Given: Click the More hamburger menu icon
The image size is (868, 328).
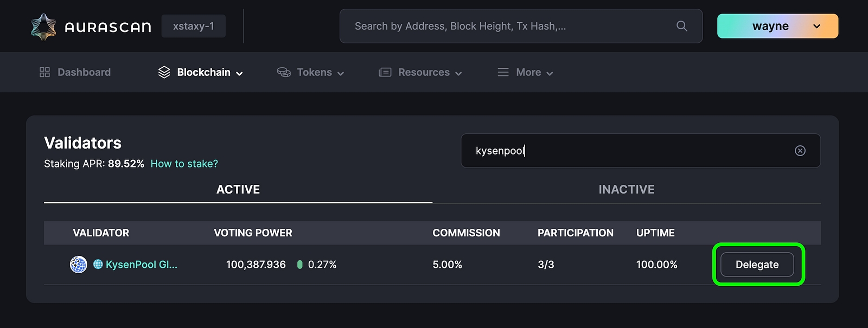Looking at the screenshot, I should (x=503, y=72).
